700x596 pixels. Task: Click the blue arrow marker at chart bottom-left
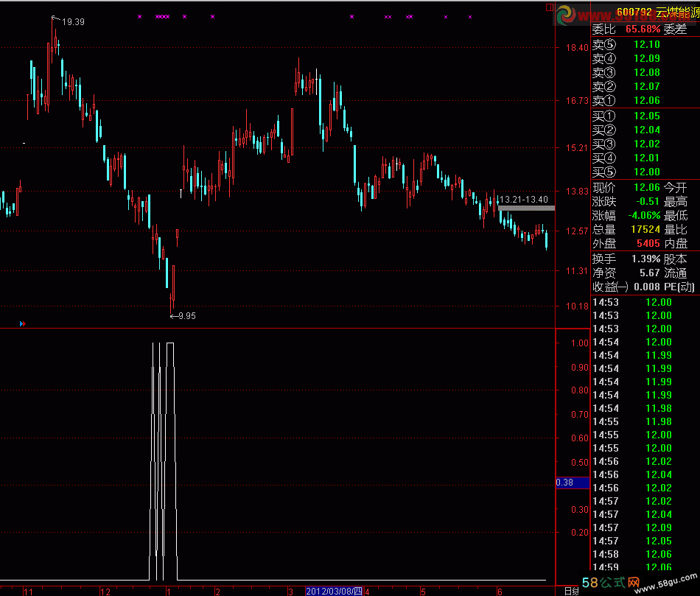click(x=22, y=323)
